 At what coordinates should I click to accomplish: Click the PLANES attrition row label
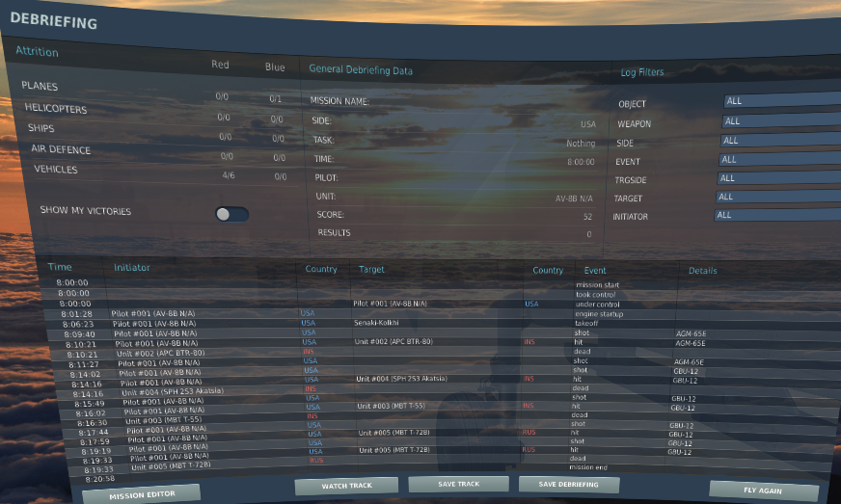coord(40,86)
